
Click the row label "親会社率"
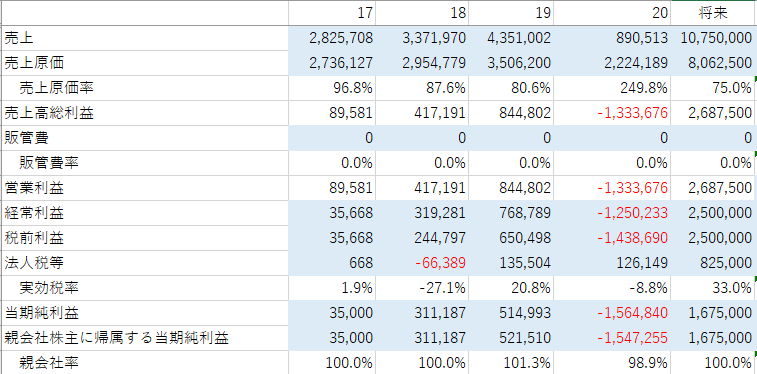[42, 363]
